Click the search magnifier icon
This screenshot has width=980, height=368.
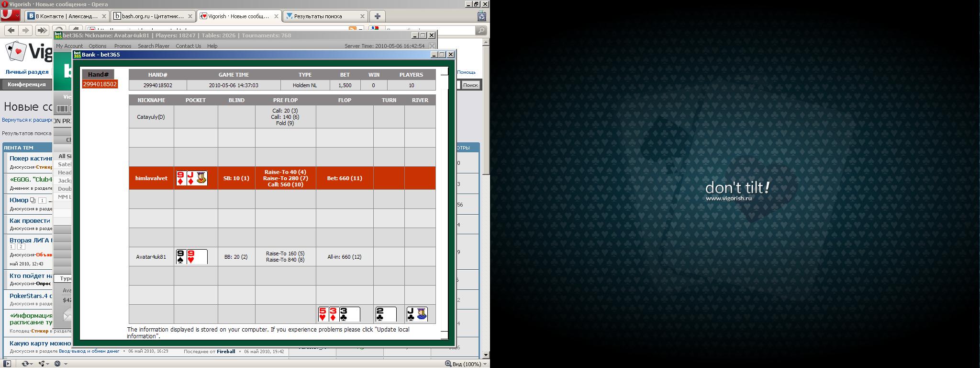coord(481,30)
